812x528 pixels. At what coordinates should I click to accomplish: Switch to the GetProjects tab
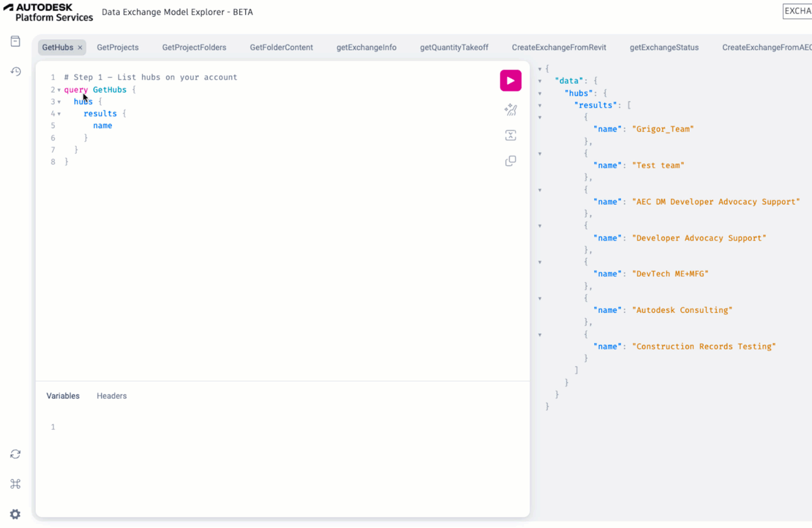pos(118,48)
